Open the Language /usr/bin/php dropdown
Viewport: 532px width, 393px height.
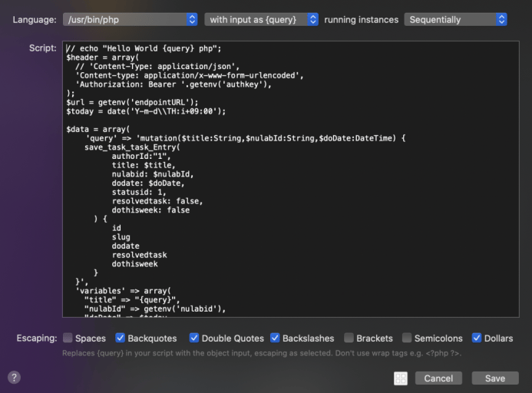(130, 19)
